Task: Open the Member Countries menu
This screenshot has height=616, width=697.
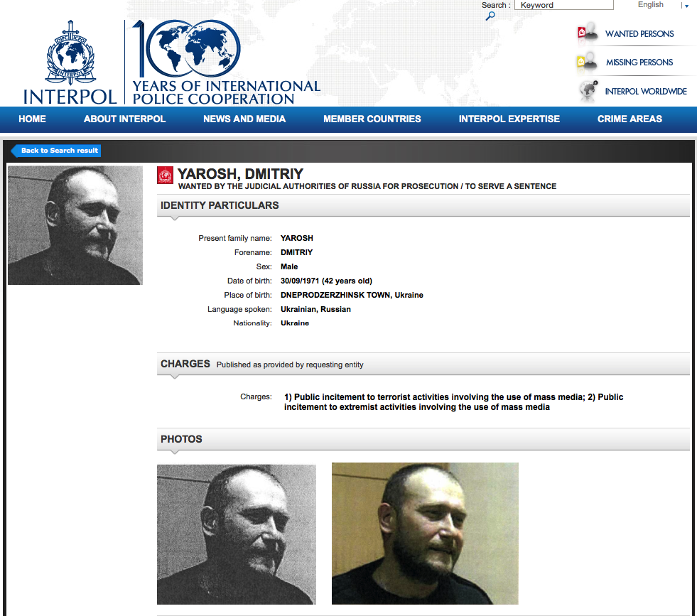Action: [x=372, y=119]
